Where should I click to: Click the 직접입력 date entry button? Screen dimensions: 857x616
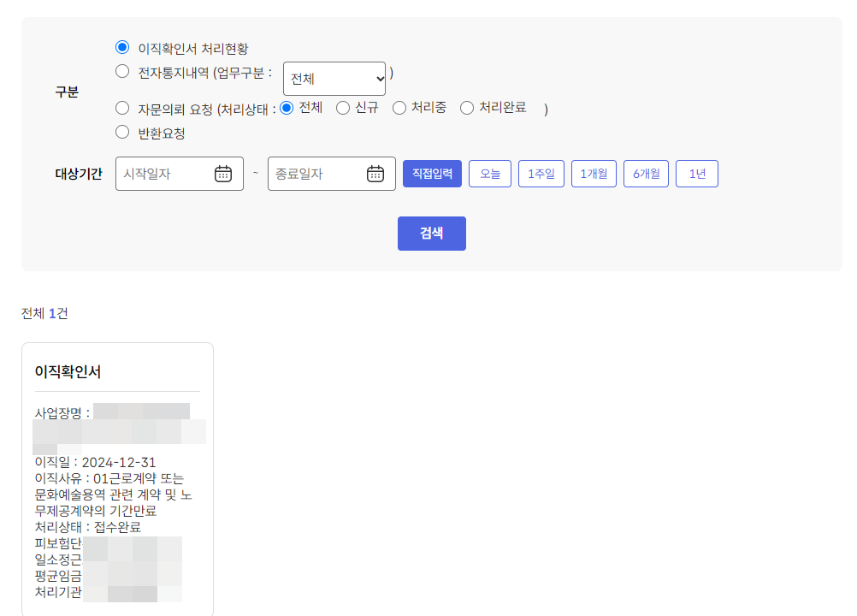[x=431, y=173]
